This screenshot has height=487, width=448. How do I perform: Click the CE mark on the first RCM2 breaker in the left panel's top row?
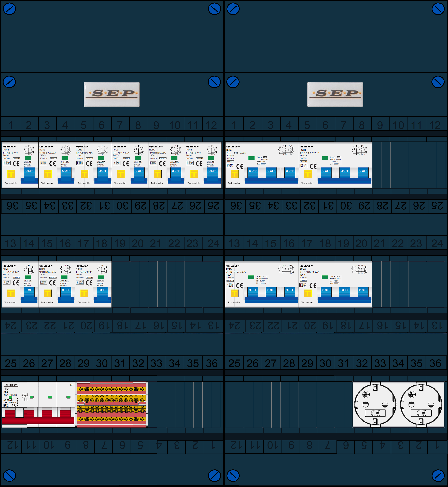click(x=16, y=164)
